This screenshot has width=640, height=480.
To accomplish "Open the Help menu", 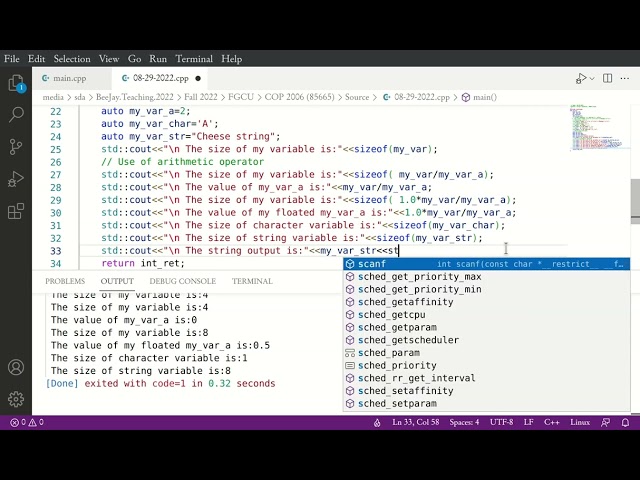I will click(x=231, y=59).
